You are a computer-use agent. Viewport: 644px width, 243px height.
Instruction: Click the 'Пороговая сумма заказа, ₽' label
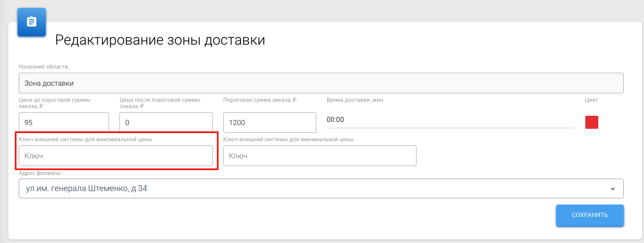(259, 100)
